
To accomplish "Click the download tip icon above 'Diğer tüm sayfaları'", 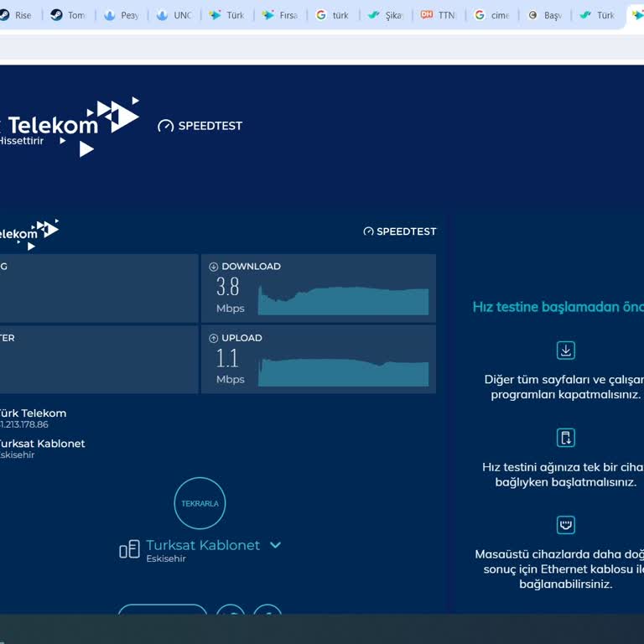I will [565, 351].
